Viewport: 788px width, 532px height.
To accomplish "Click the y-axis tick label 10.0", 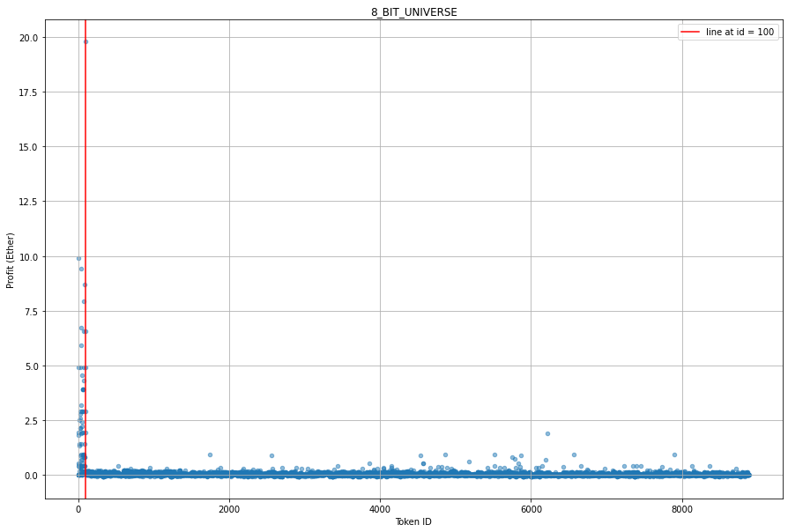I will point(30,256).
